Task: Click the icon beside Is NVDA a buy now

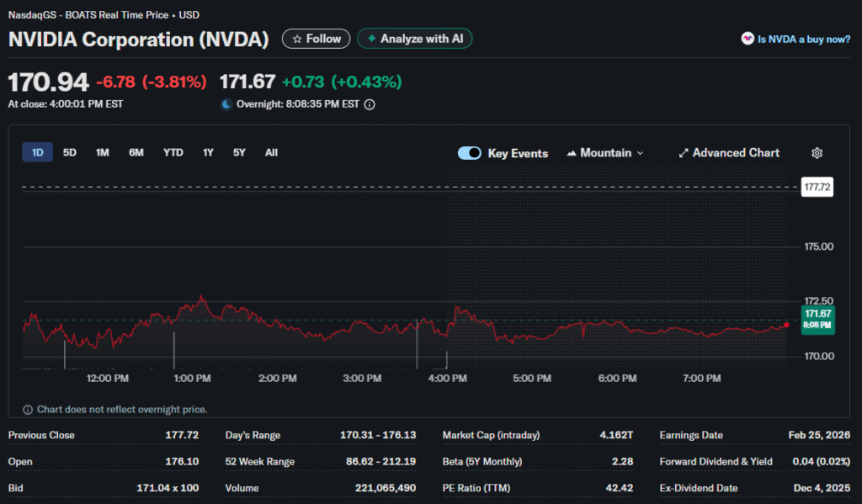Action: pos(747,39)
